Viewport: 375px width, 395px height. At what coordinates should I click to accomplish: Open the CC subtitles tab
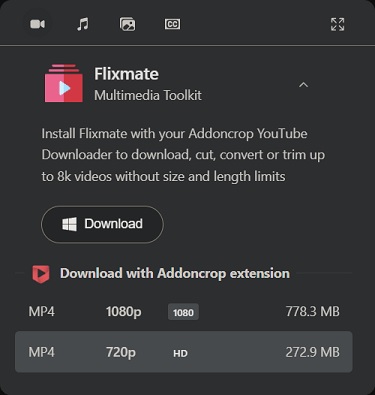pos(172,24)
